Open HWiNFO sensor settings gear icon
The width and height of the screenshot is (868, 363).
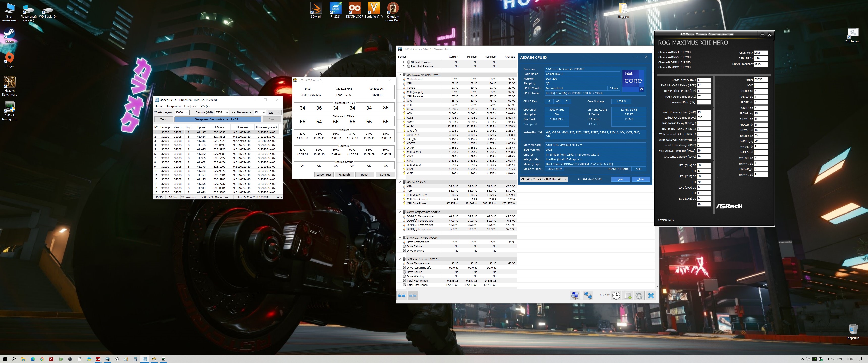pyautogui.click(x=639, y=296)
